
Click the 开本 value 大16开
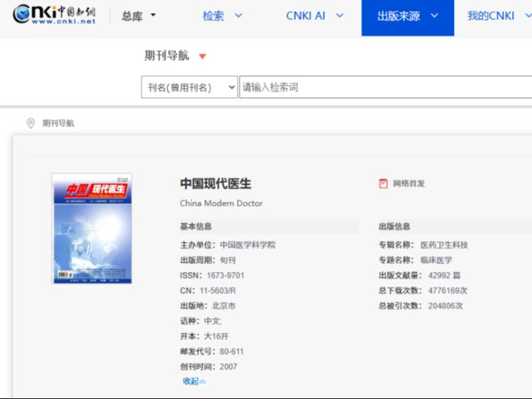(216, 337)
